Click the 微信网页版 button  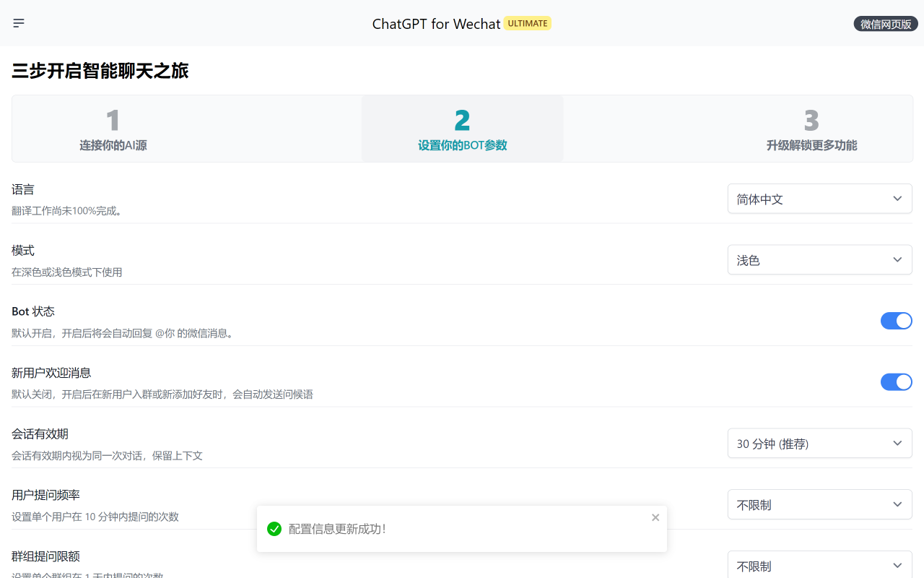[885, 23]
